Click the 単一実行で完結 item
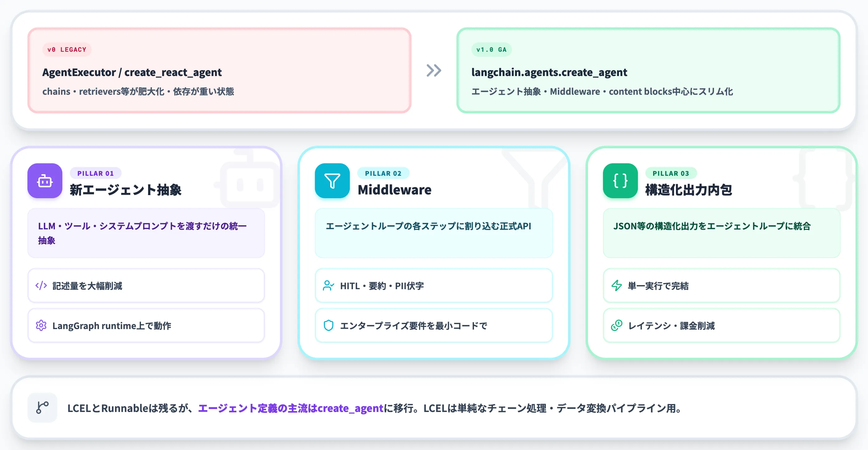The height and width of the screenshot is (450, 868). (721, 286)
